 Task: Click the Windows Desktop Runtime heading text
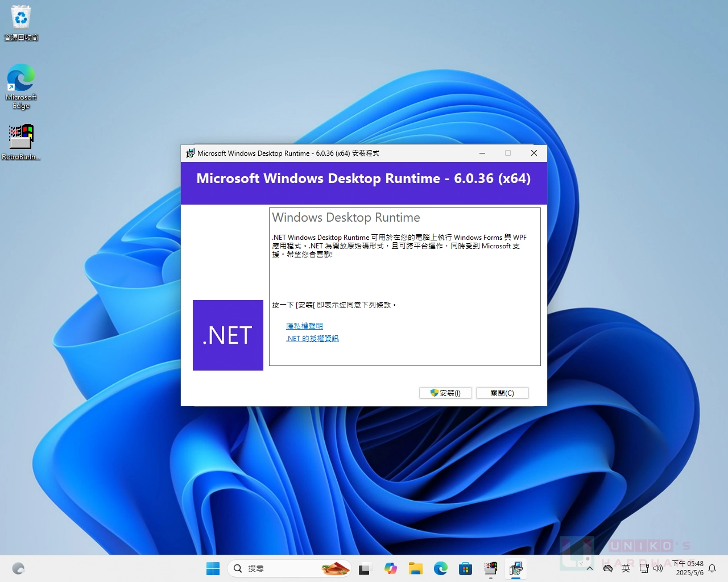click(x=346, y=218)
